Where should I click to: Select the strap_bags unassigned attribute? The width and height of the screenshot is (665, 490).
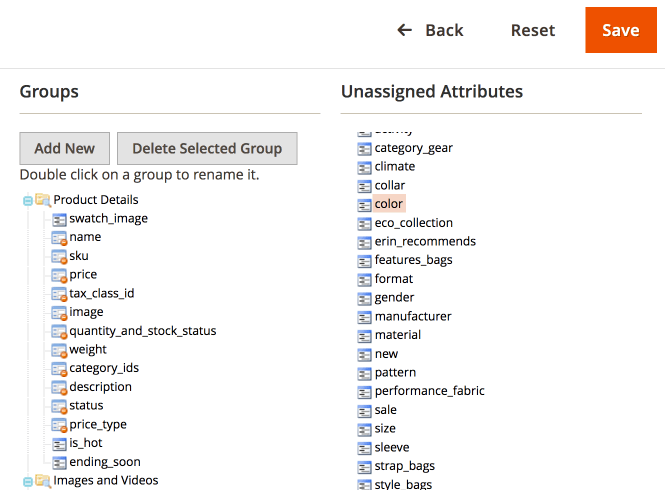pos(405,466)
